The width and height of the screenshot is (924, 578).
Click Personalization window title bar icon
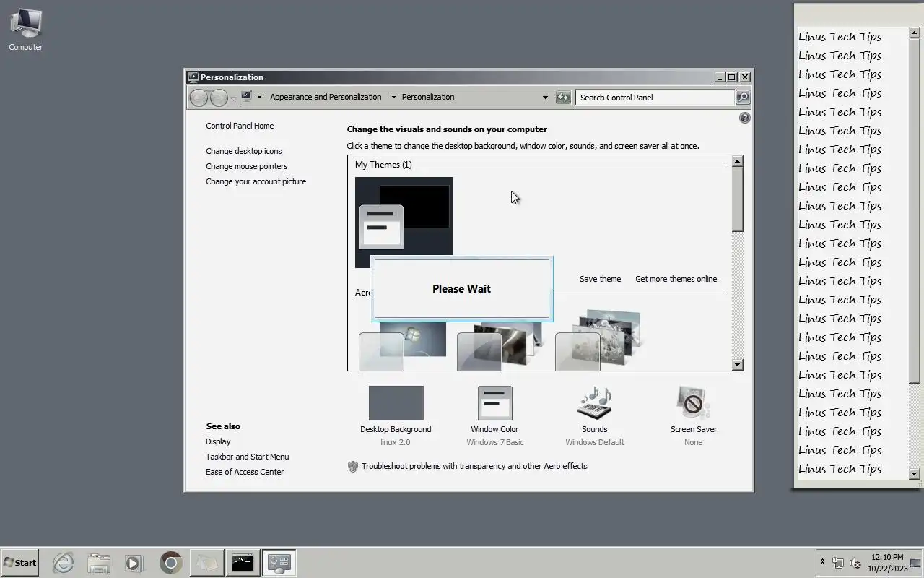193,77
